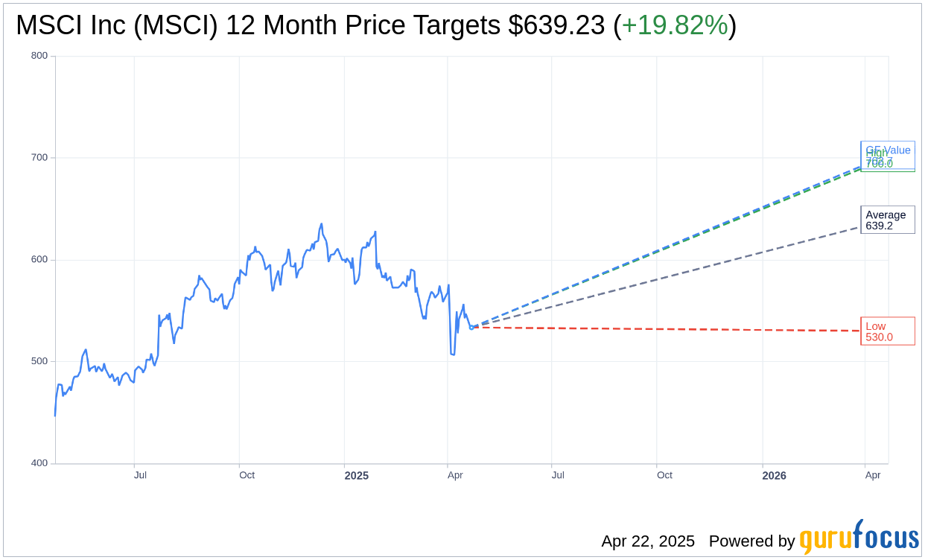
Task: Click the $639.23 price target in title
Action: [556, 25]
